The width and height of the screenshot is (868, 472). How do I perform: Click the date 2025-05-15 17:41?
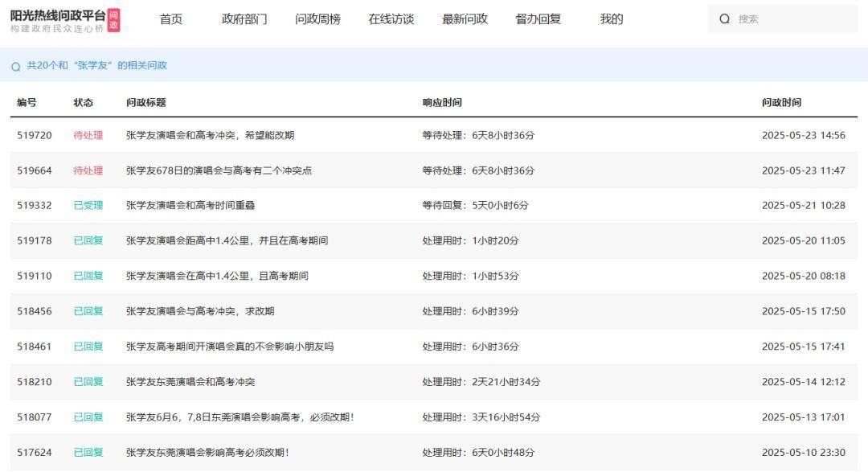pyautogui.click(x=803, y=347)
